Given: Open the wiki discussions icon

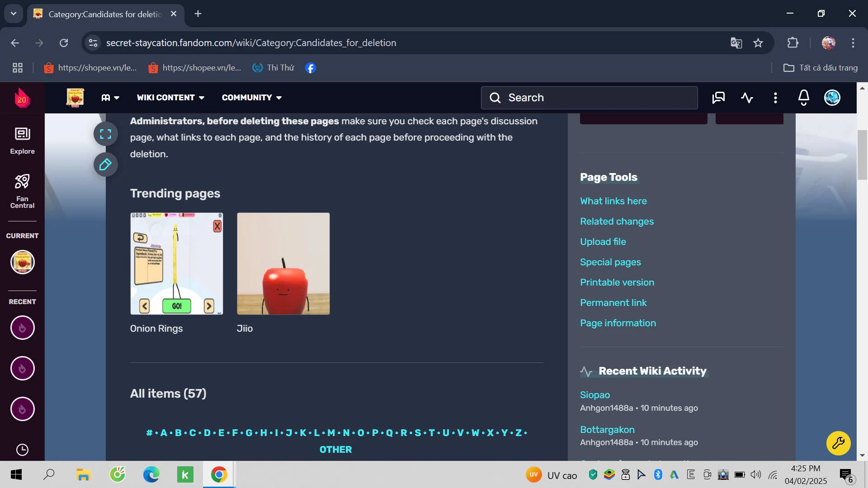Looking at the screenshot, I should click(718, 98).
